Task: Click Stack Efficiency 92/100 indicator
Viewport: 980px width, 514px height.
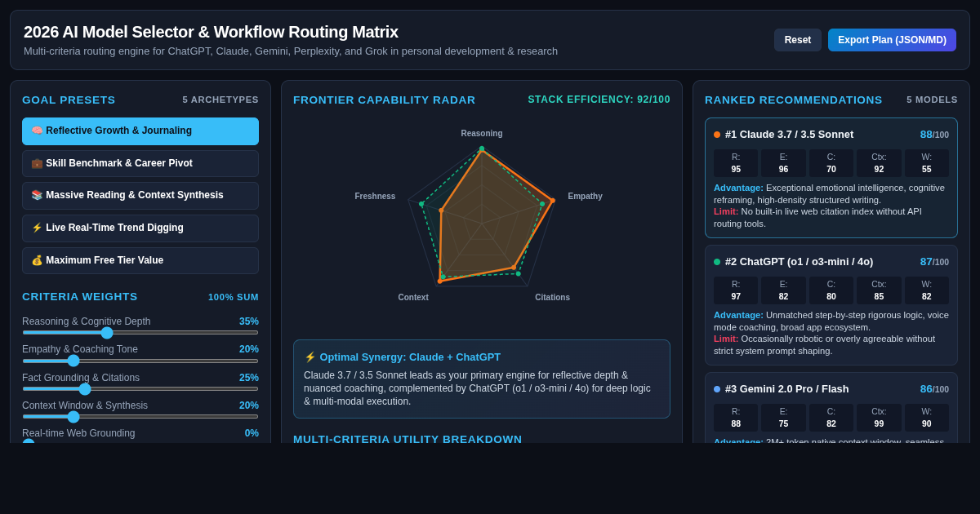Action: [599, 100]
